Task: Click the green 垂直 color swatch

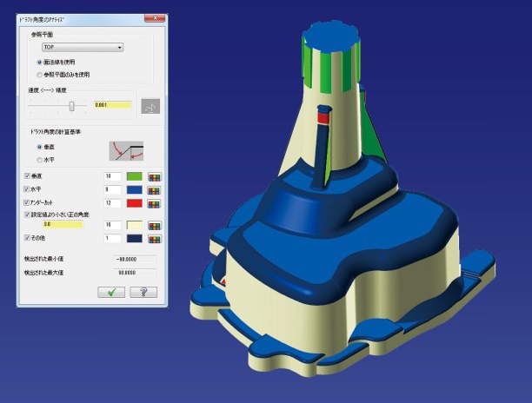Action: (134, 177)
